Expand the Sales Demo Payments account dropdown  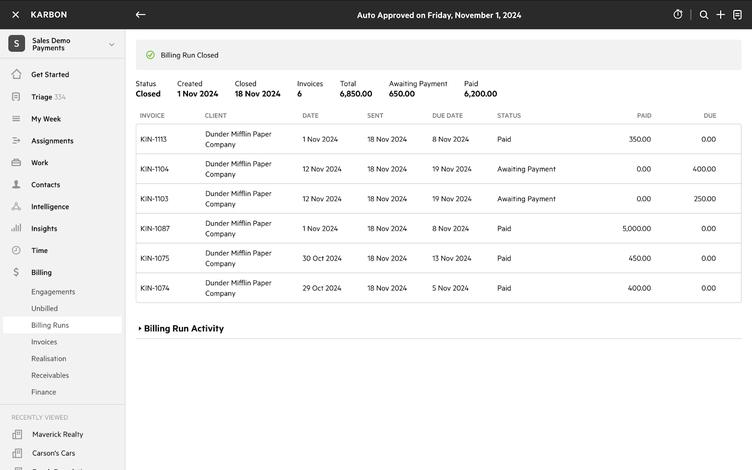click(111, 44)
